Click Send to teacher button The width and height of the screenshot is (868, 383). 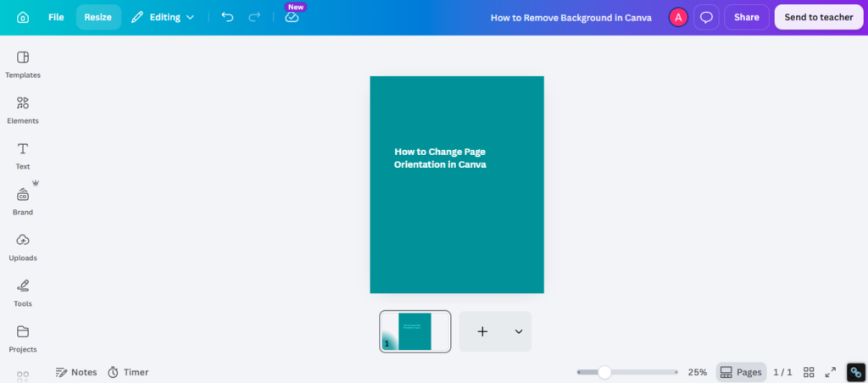(x=819, y=17)
